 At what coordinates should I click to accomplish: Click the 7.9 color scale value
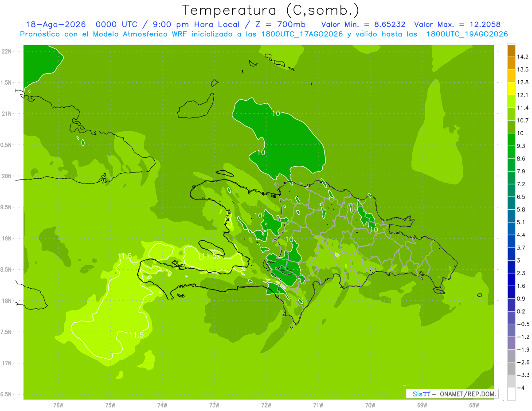coord(522,172)
